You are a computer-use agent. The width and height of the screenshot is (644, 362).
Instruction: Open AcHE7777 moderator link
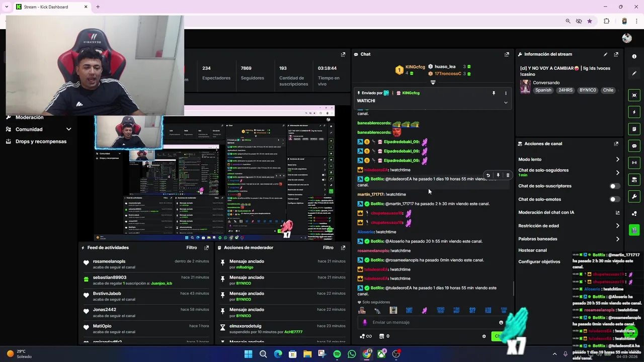[x=293, y=332]
